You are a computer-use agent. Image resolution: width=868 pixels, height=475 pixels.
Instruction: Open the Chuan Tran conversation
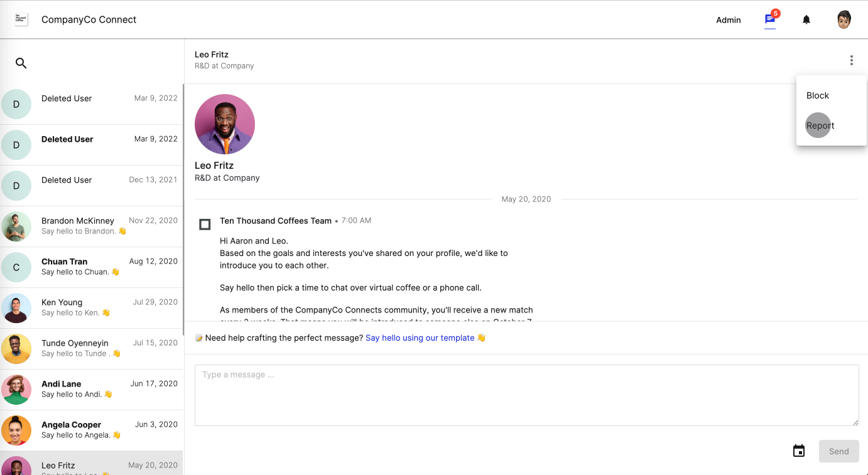point(91,267)
